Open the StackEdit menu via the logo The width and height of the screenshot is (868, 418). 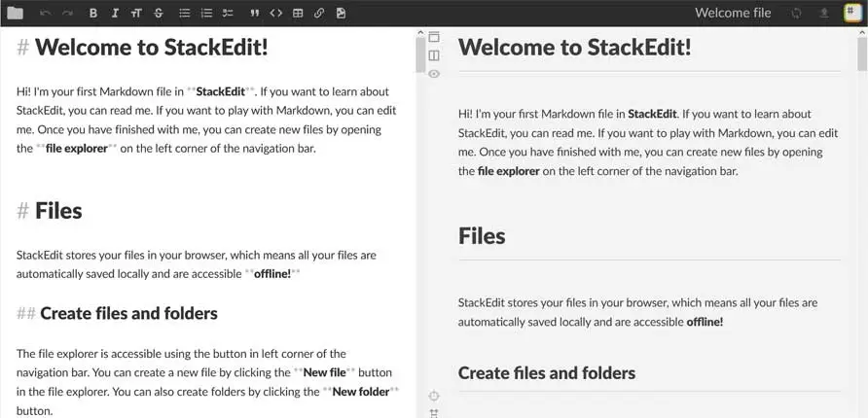coord(852,13)
